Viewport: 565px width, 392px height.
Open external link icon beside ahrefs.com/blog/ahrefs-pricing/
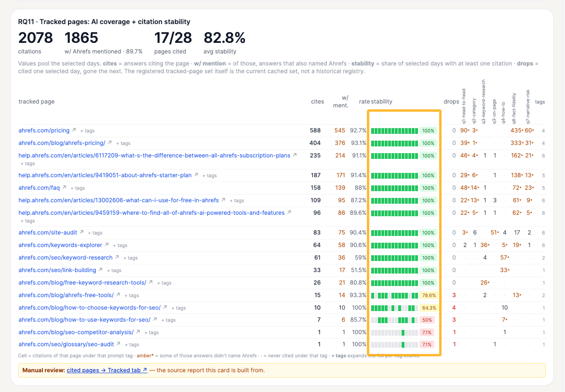109,143
